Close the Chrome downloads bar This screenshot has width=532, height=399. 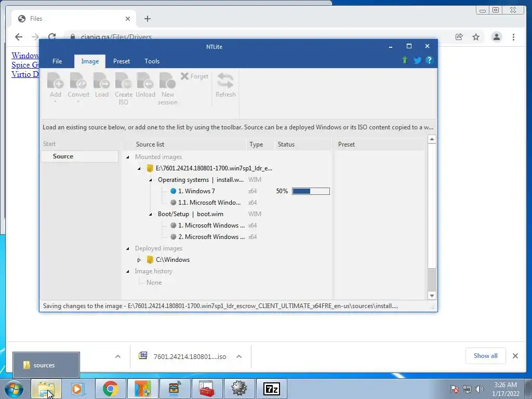point(515,356)
